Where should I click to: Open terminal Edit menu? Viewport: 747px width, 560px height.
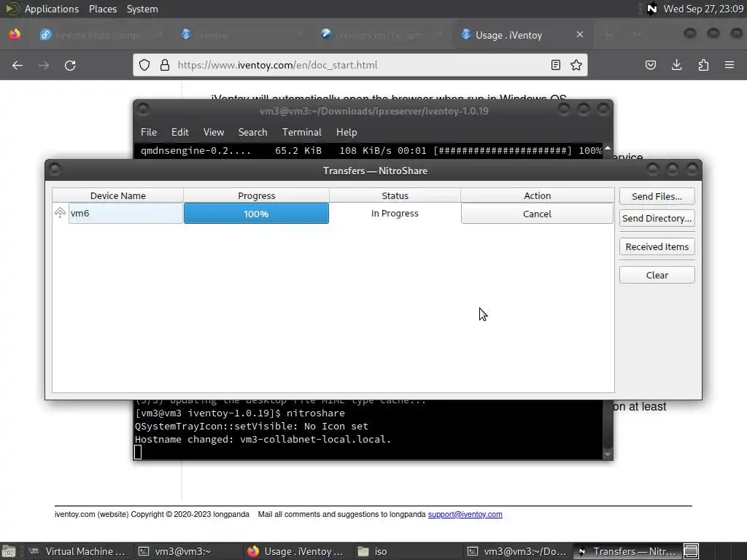coord(179,133)
